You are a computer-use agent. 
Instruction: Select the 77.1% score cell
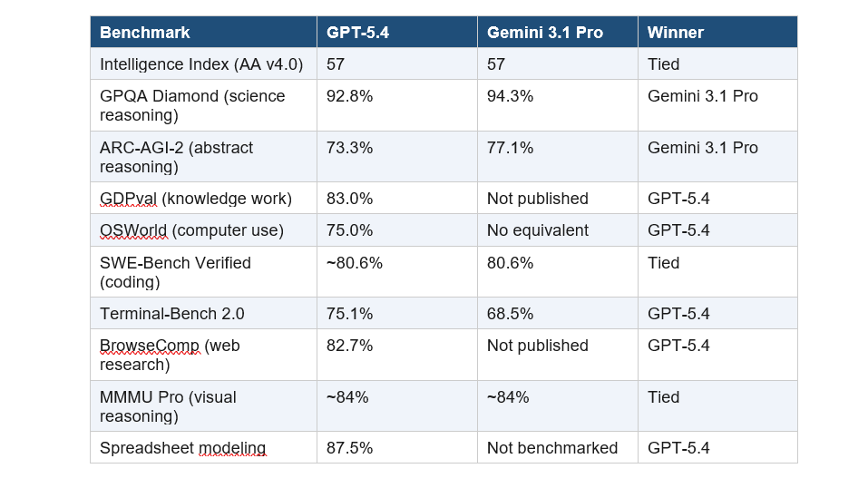(x=510, y=148)
